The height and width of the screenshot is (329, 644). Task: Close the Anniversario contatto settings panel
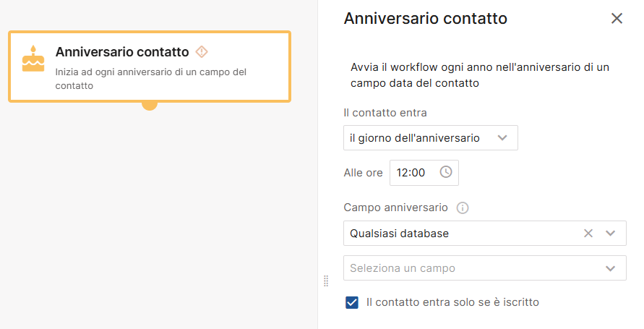pyautogui.click(x=617, y=19)
